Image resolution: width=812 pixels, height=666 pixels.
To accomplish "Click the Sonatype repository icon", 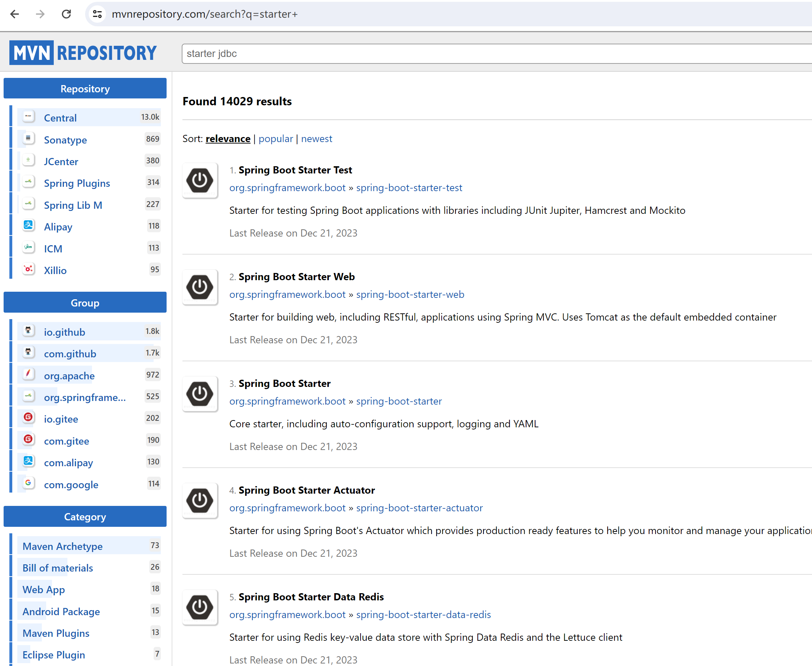I will point(28,138).
